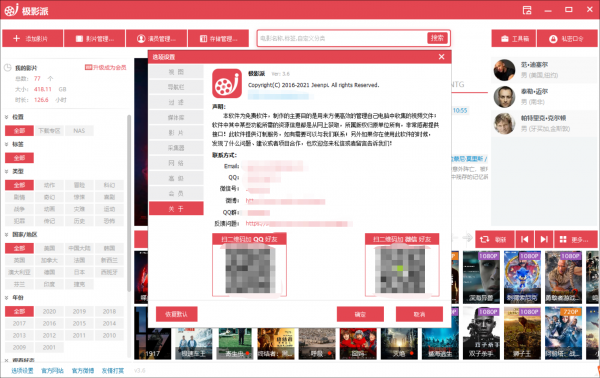The image size is (600, 378).
Task: Toggle the NAS location filter
Action: click(x=79, y=131)
